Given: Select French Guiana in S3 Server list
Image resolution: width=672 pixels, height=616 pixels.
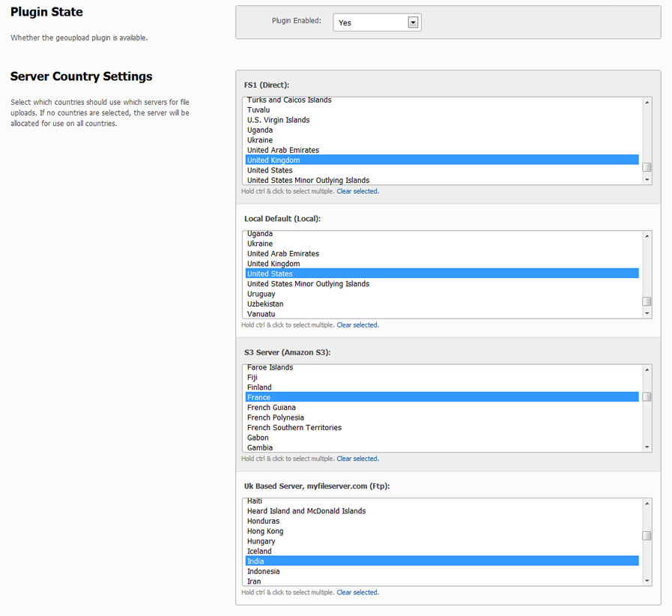Looking at the screenshot, I should coord(442,407).
